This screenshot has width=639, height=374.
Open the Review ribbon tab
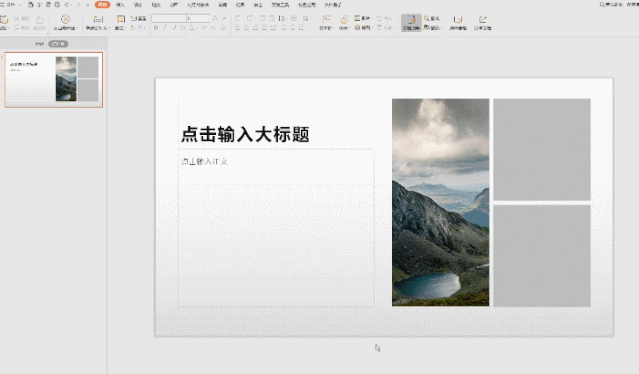point(223,5)
